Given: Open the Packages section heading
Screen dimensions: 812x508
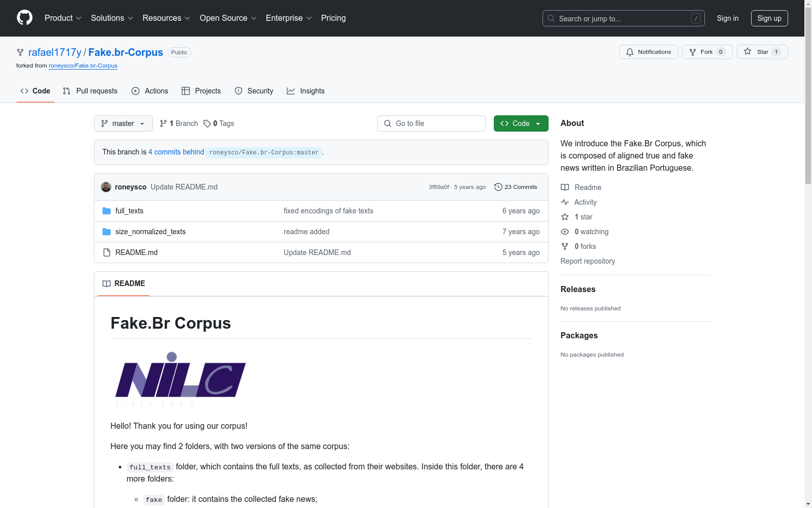Looking at the screenshot, I should 579,335.
